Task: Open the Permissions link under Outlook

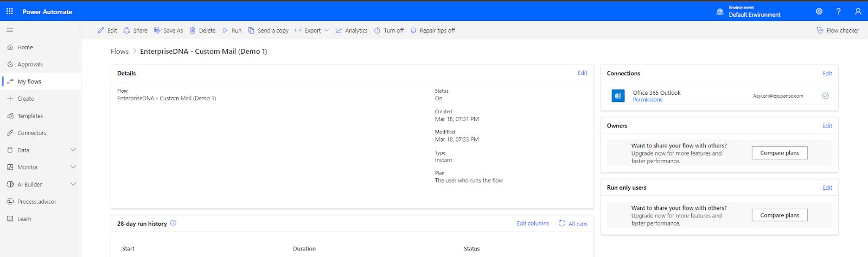Action: pos(647,100)
